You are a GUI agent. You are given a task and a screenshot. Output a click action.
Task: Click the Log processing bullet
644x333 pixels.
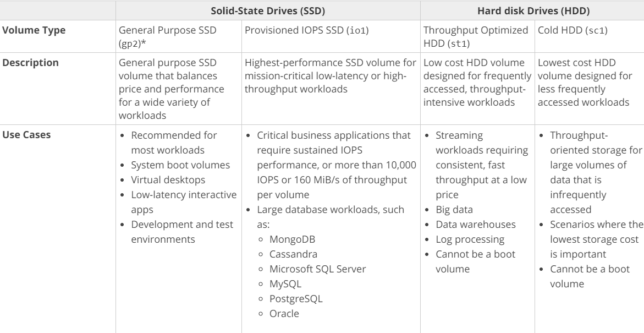[470, 239]
